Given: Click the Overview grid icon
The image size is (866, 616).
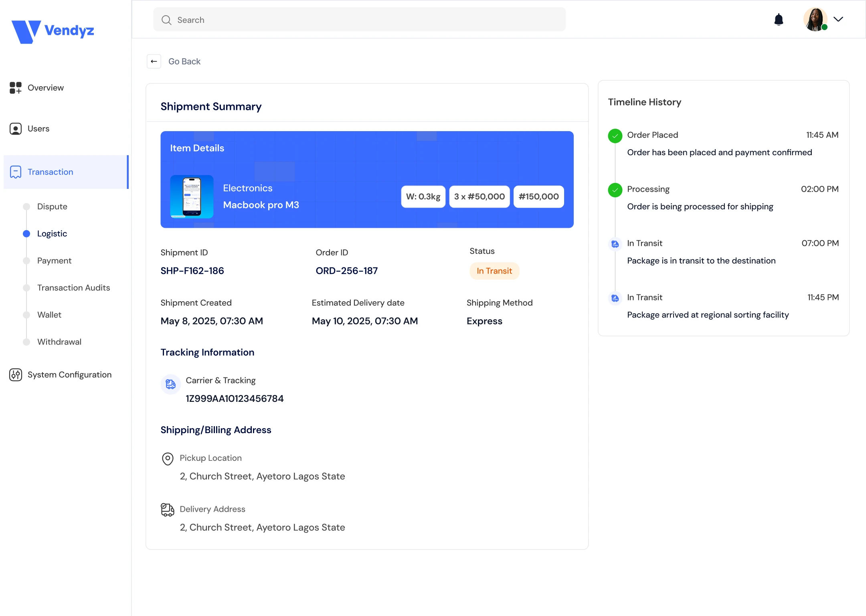Looking at the screenshot, I should (16, 88).
